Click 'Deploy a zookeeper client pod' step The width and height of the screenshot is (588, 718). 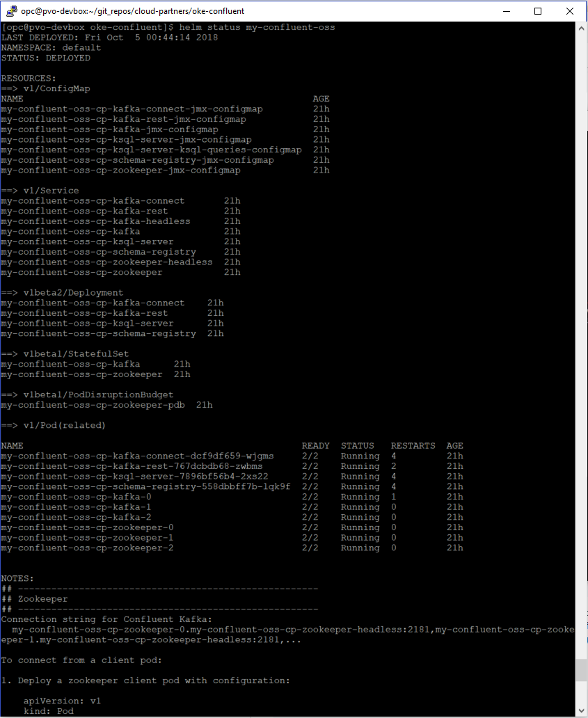coord(145,680)
